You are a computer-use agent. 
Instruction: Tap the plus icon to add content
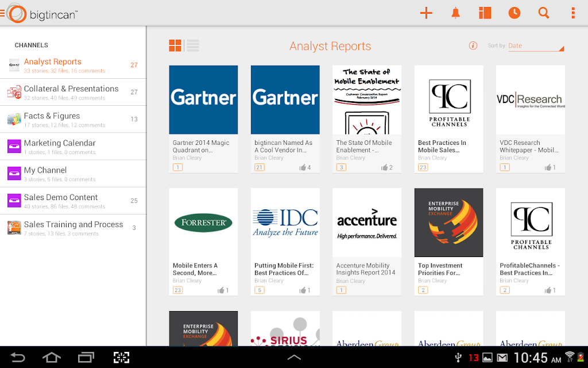(x=426, y=13)
